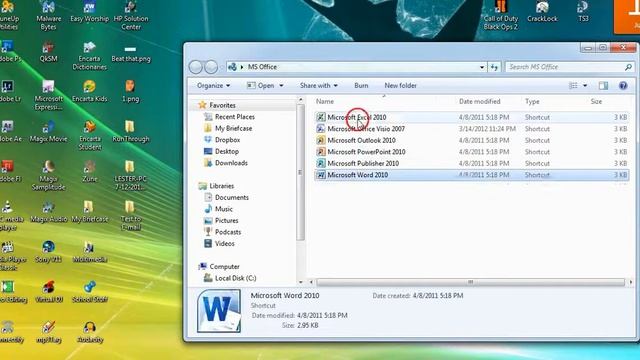640x360 pixels.
Task: Select Libraries in navigation pane
Action: (x=216, y=186)
